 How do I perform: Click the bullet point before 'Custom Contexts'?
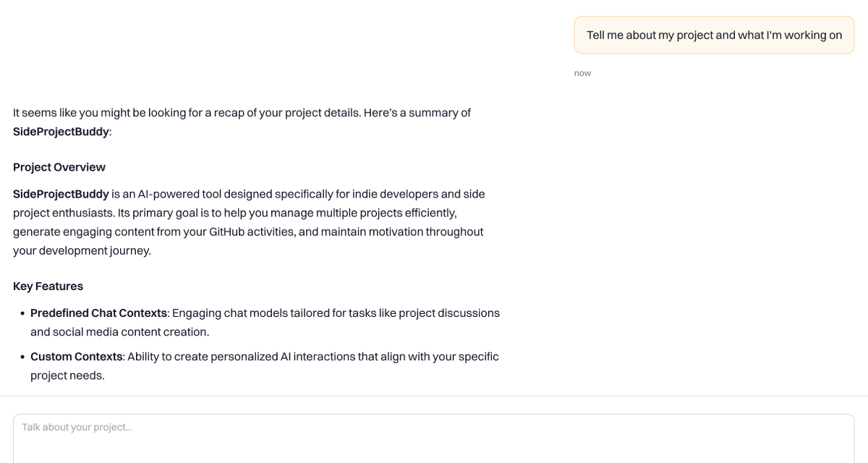(x=22, y=357)
